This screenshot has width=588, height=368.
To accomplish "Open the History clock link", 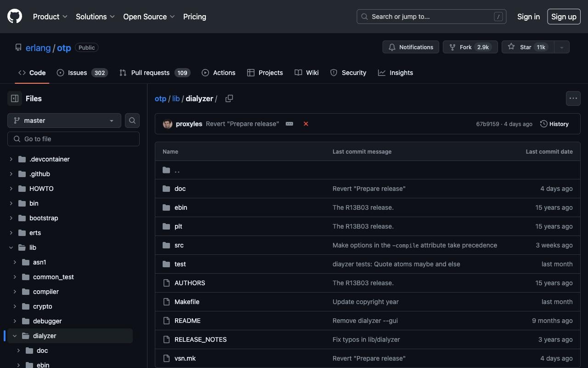I will [x=554, y=124].
